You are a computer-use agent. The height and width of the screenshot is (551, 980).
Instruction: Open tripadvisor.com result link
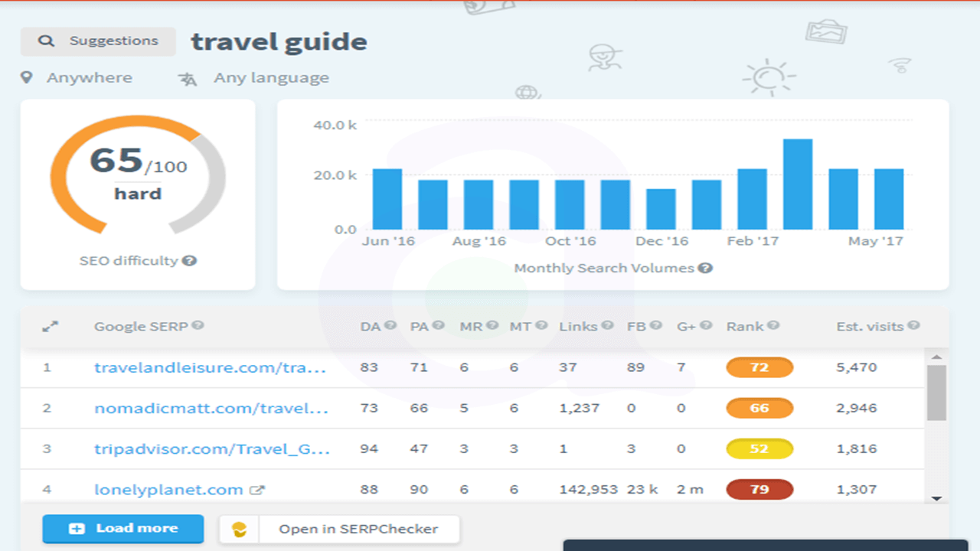212,448
